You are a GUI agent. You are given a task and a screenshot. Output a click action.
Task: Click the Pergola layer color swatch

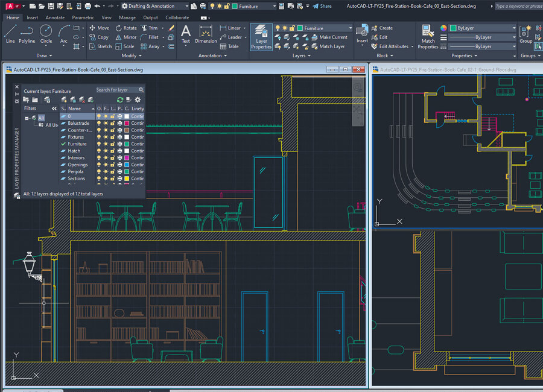[x=127, y=172]
